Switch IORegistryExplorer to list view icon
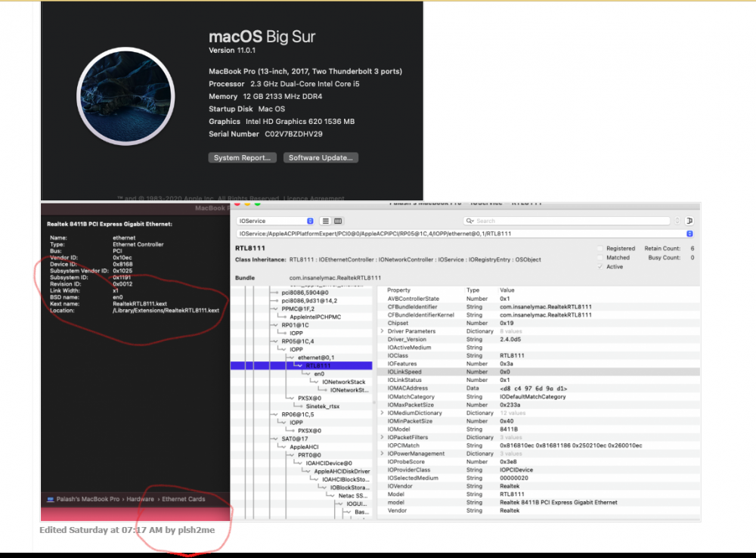 (325, 221)
